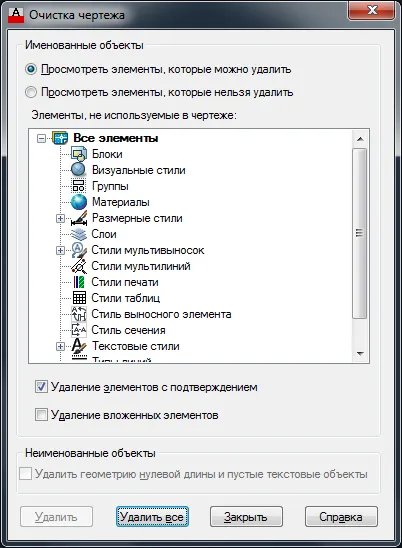The width and height of the screenshot is (402, 548).
Task: Uncheck Удаление элементов с подтверждением
Action: tap(41, 387)
